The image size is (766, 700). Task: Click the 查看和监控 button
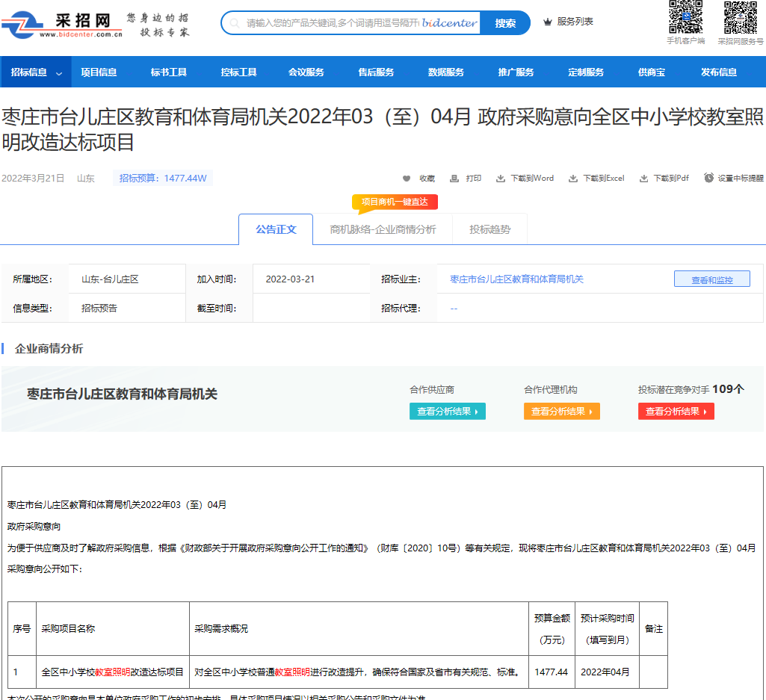coord(711,279)
